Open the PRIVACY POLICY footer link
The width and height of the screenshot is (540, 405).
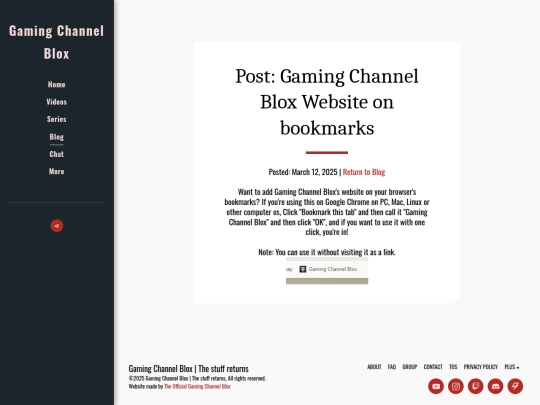click(x=480, y=367)
